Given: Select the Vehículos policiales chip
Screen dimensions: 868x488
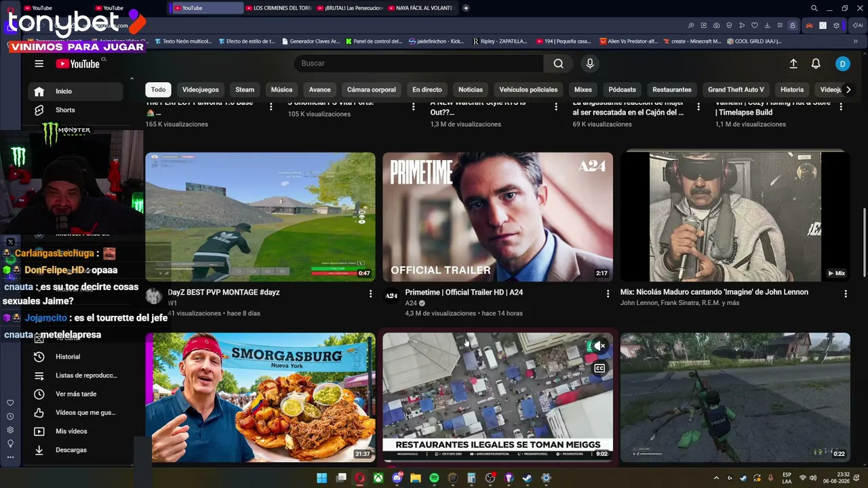Looking at the screenshot, I should [528, 89].
